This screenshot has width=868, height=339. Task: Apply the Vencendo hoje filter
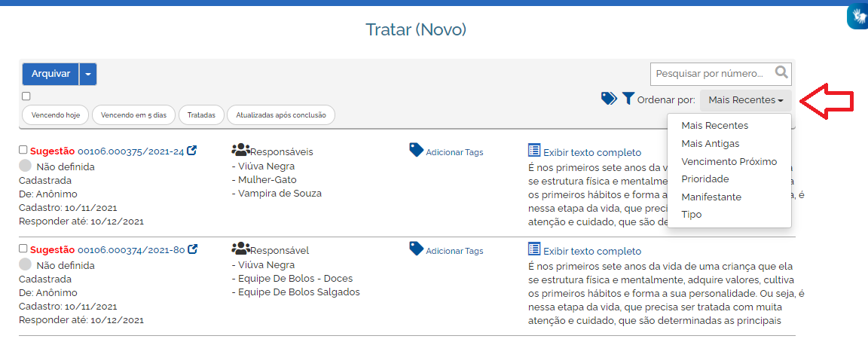55,116
